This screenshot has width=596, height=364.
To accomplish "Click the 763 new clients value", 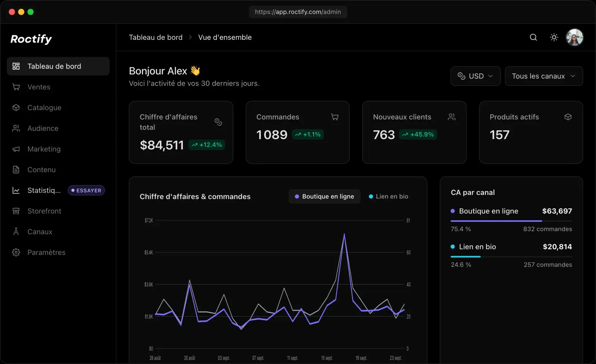I will 384,134.
